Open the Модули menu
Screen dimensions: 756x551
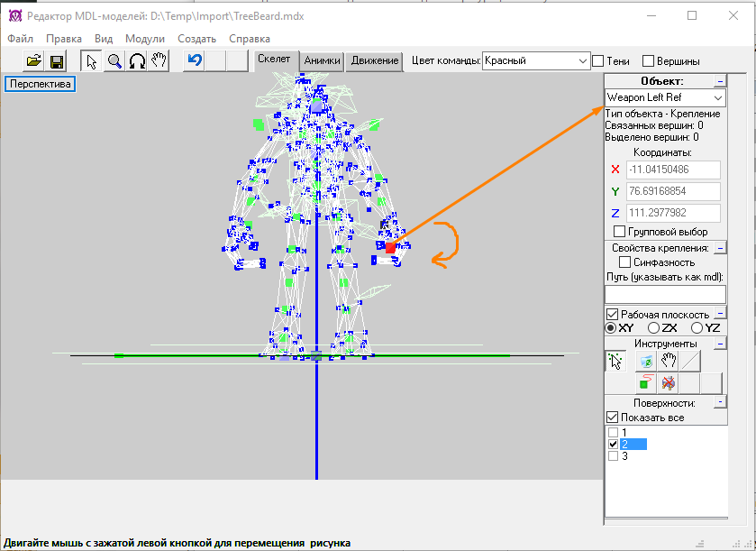pos(144,39)
